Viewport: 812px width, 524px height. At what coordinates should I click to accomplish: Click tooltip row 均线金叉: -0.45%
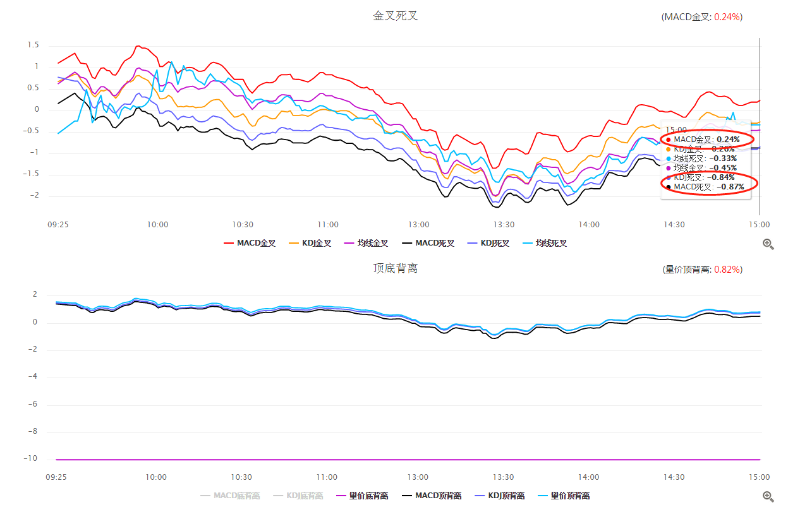pos(701,167)
